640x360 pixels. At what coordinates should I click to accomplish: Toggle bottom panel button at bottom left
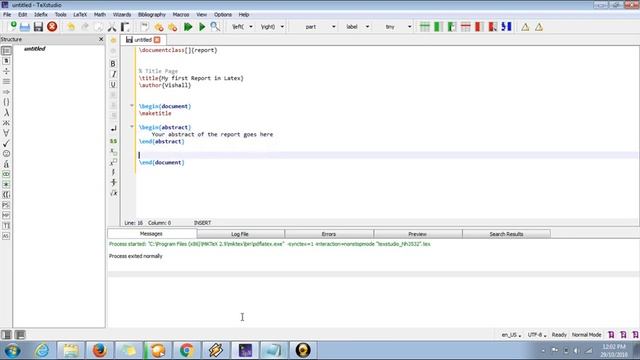tap(20, 335)
